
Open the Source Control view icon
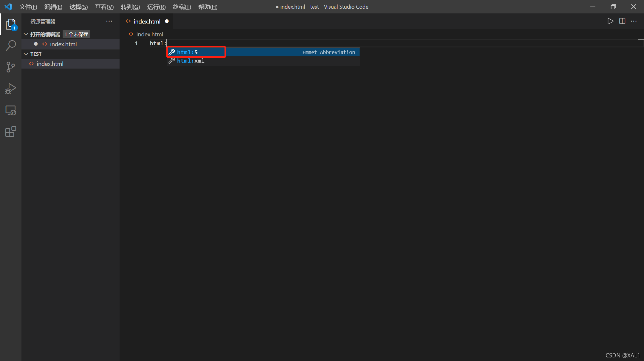click(x=11, y=67)
